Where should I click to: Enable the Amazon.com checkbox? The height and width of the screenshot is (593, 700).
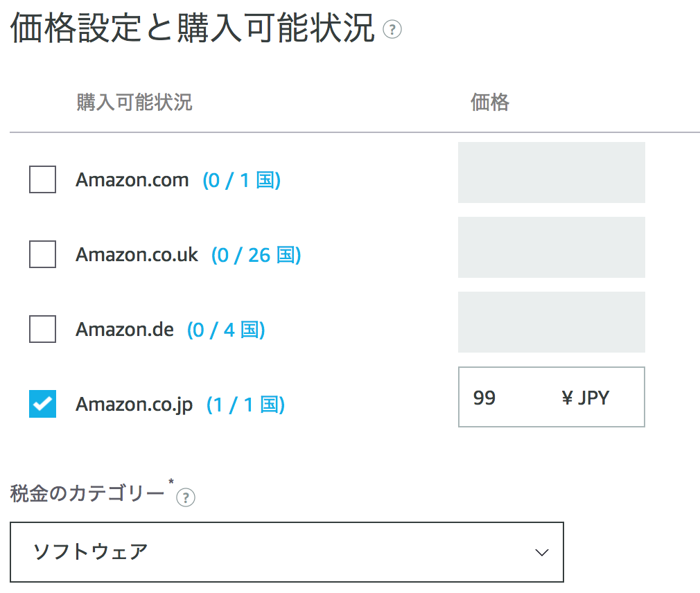[42, 180]
